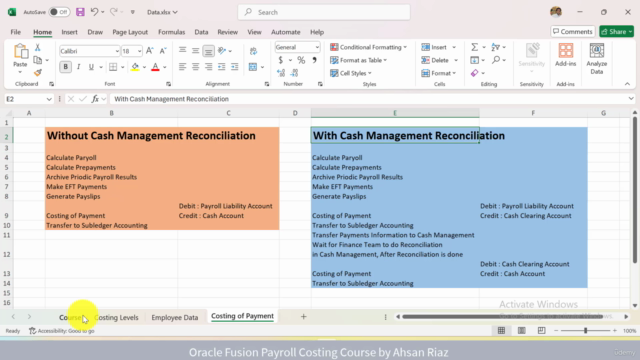Click the Wrap Text icon
The height and width of the screenshot is (360, 640).
point(253,51)
